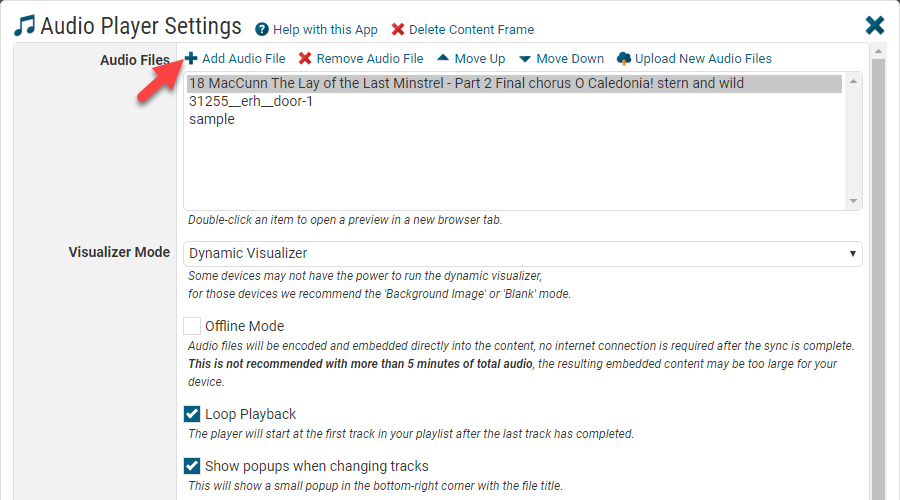The height and width of the screenshot is (500, 900).
Task: Click the red X Remove Audio File icon
Action: click(305, 58)
